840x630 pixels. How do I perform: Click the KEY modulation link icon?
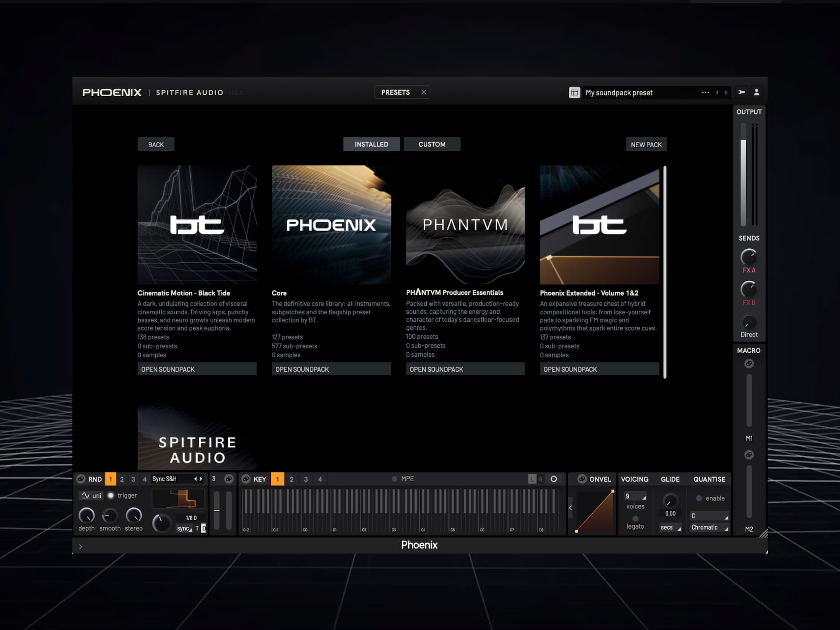246,479
